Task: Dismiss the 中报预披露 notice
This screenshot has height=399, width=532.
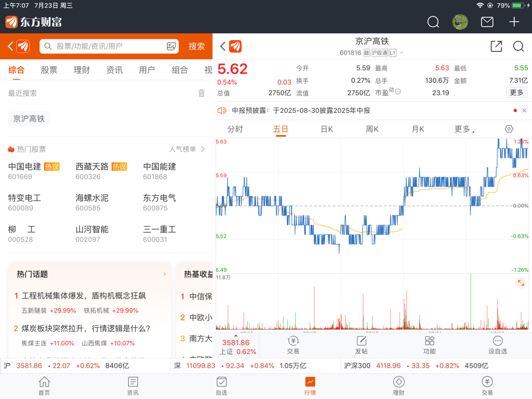Action: pos(524,111)
